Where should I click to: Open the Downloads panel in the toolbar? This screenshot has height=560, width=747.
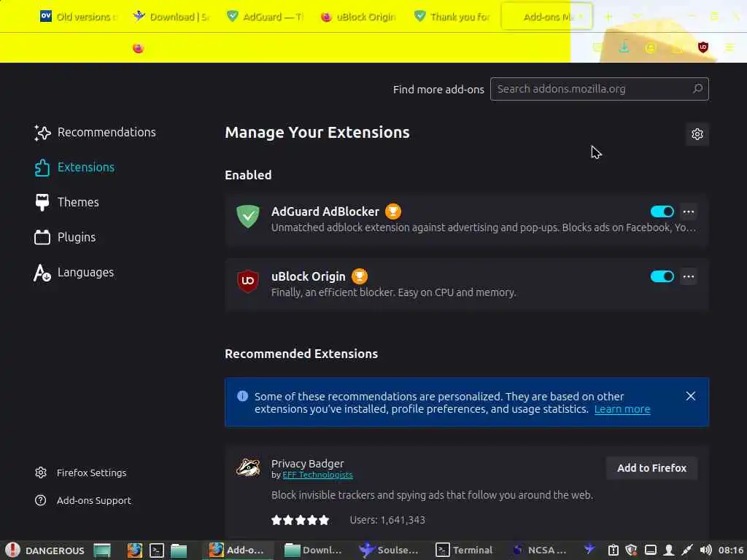click(624, 47)
